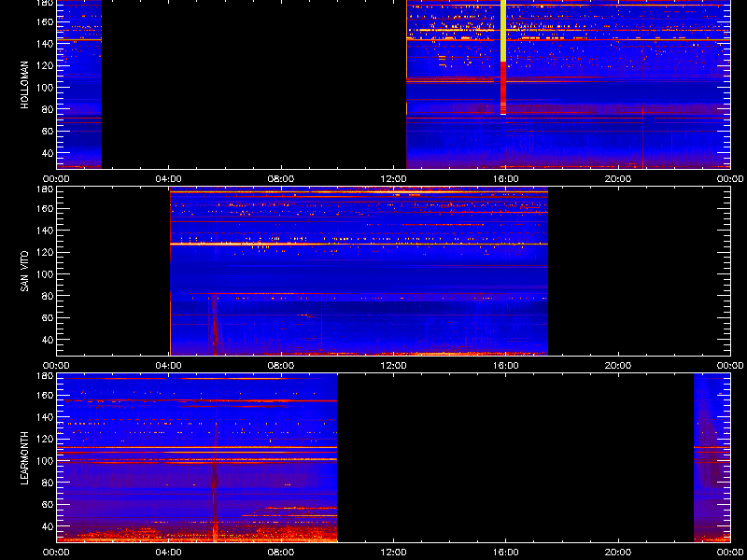Screen dimensions: 747x560
Task: Pick the 160 frequency label on Learmonth axis
Action: coord(45,395)
